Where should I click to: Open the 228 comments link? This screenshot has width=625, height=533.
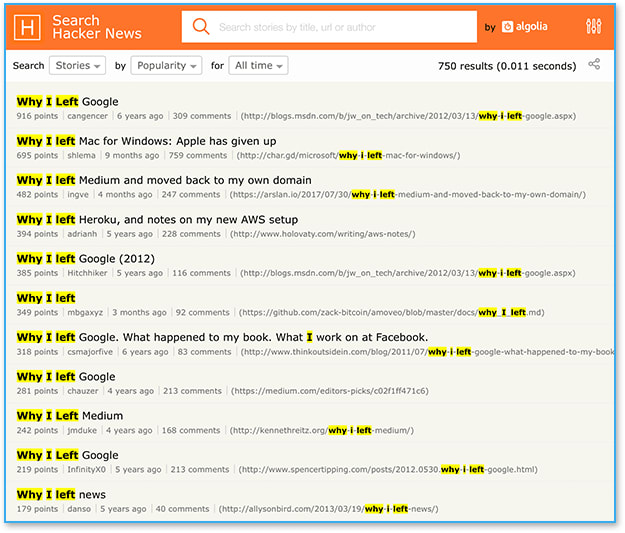pos(191,234)
